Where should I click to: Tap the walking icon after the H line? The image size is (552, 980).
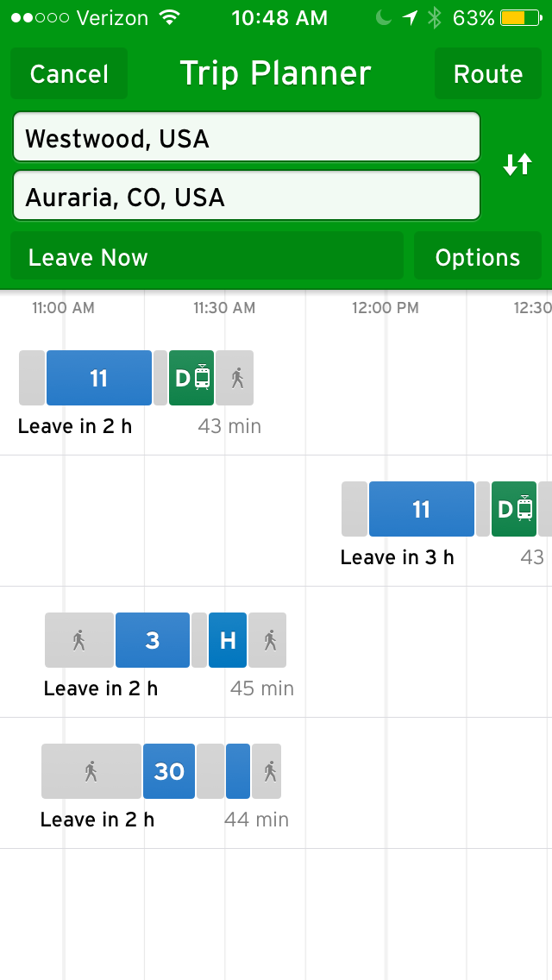tap(268, 640)
